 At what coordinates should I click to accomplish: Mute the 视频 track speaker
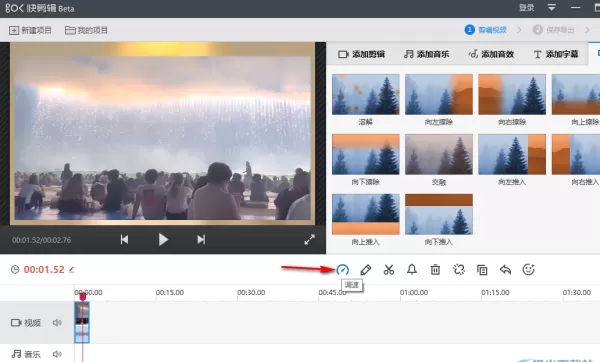tap(57, 323)
